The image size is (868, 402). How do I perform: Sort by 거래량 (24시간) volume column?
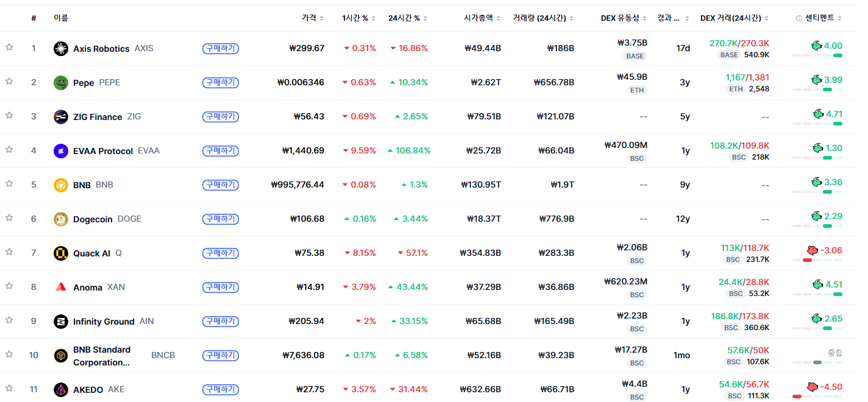(x=544, y=18)
